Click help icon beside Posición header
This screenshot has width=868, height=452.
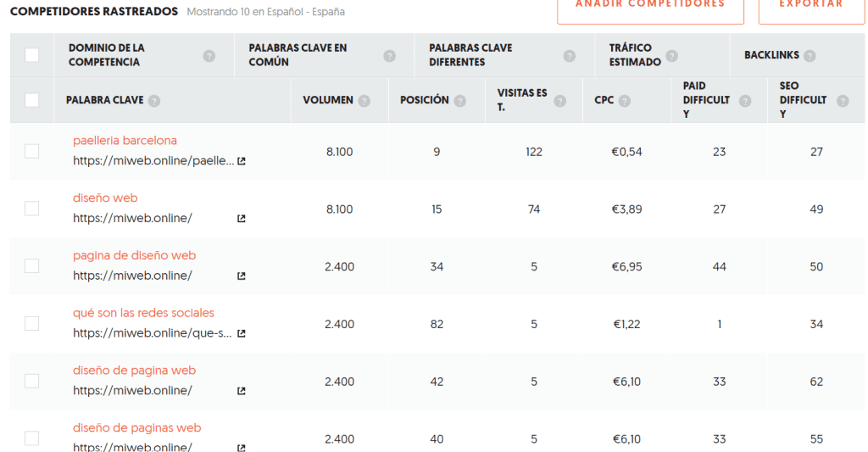pos(459,101)
